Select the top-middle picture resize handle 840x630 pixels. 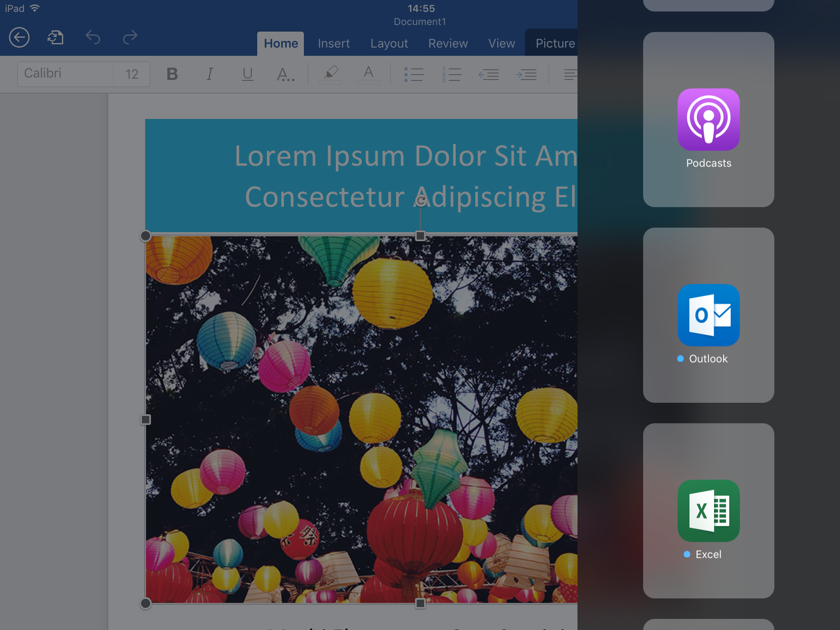(420, 236)
